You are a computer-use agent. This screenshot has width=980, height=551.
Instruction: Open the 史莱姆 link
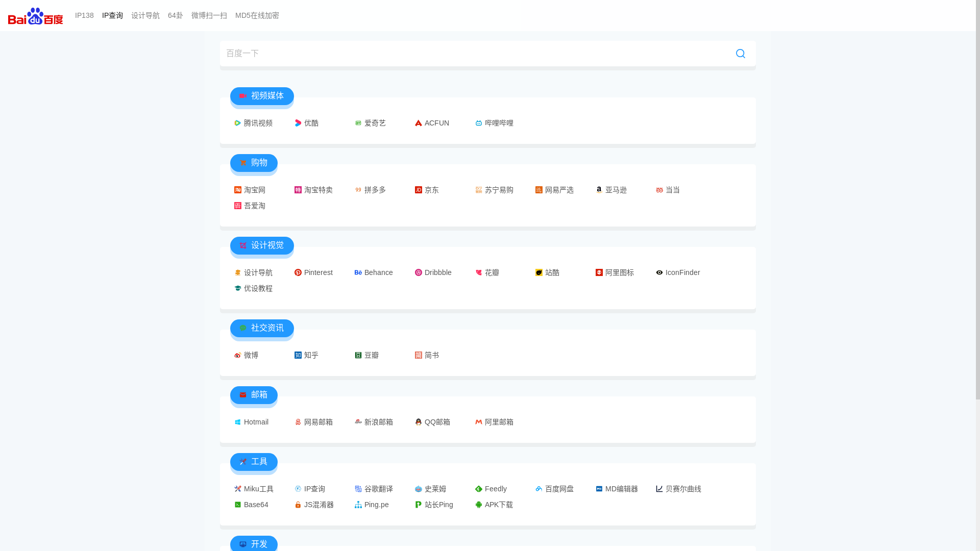click(x=430, y=489)
